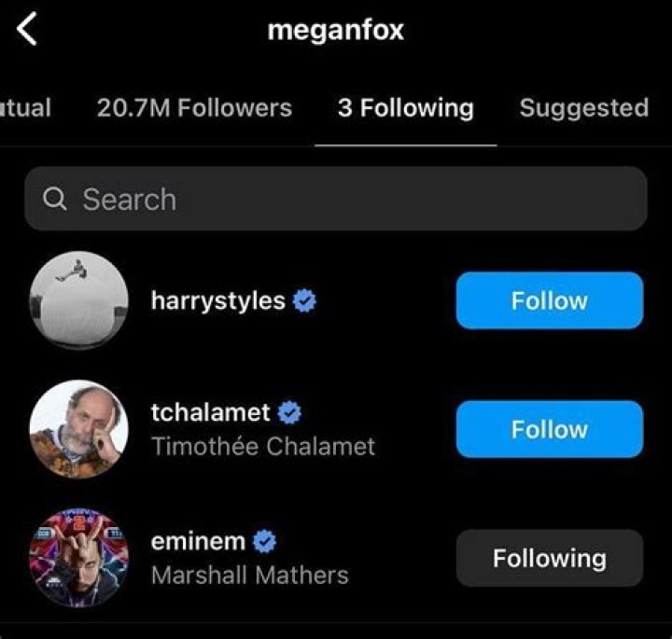
Task: Follow tchalamet
Action: 549,429
